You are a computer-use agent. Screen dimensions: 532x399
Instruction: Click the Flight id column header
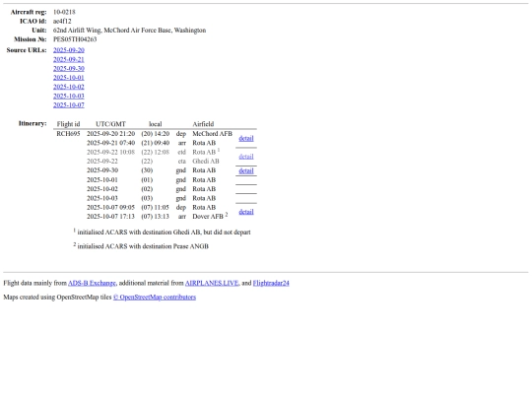point(68,124)
